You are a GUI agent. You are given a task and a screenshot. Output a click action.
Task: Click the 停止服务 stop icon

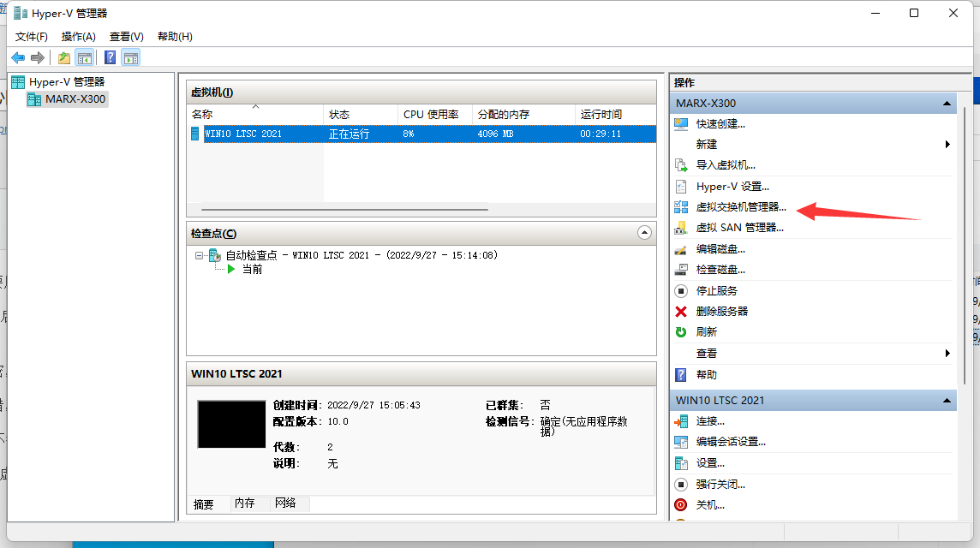[681, 291]
